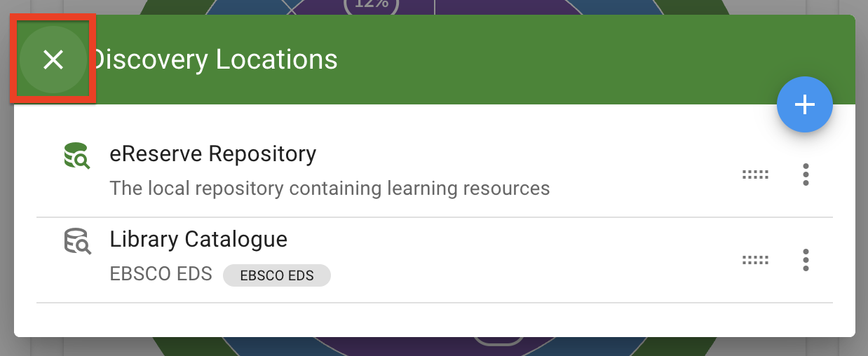Click the plain EBSCO EDS subtitle text
Viewport: 868px width, 356px height.
click(161, 274)
